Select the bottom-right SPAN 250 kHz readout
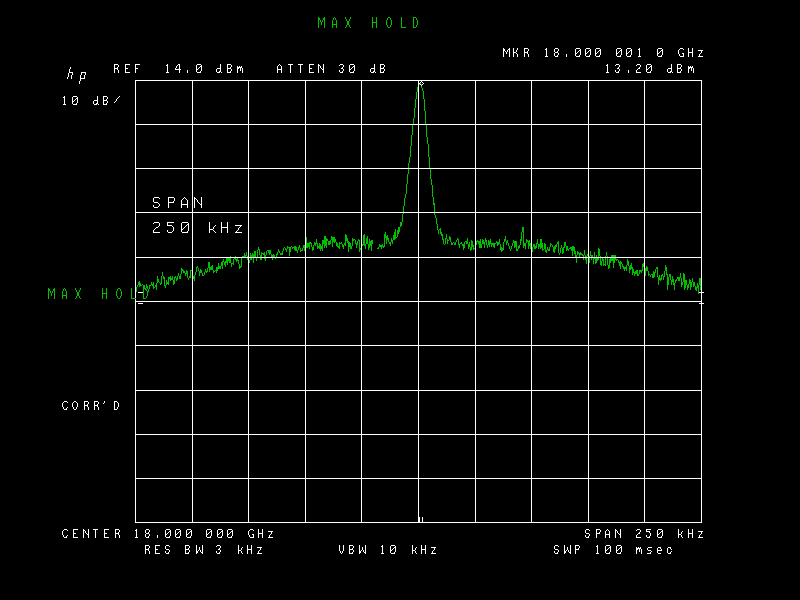The height and width of the screenshot is (600, 800). [644, 534]
